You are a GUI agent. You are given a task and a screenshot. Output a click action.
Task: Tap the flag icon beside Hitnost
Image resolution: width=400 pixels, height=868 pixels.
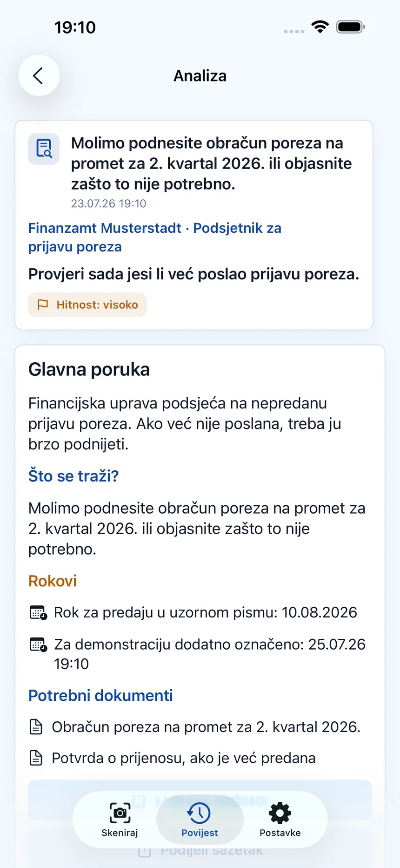pos(43,305)
